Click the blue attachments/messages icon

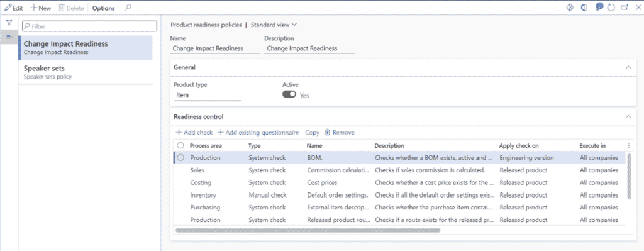click(599, 7)
